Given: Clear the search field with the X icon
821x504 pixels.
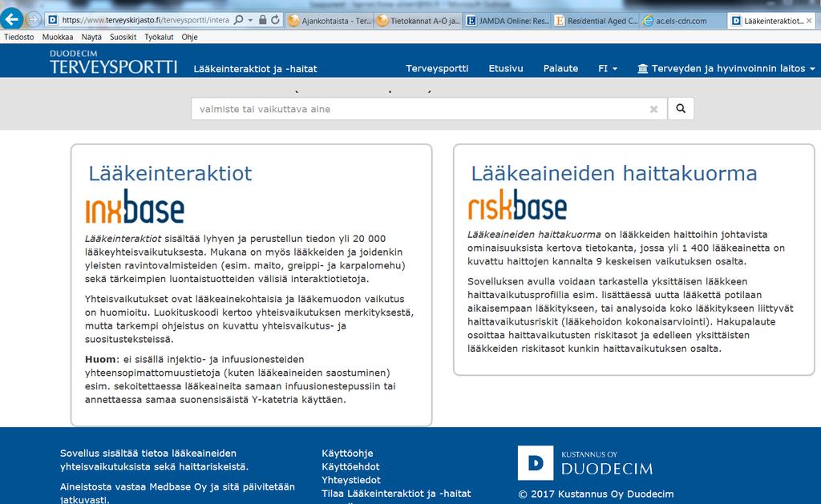Looking at the screenshot, I should [x=653, y=110].
